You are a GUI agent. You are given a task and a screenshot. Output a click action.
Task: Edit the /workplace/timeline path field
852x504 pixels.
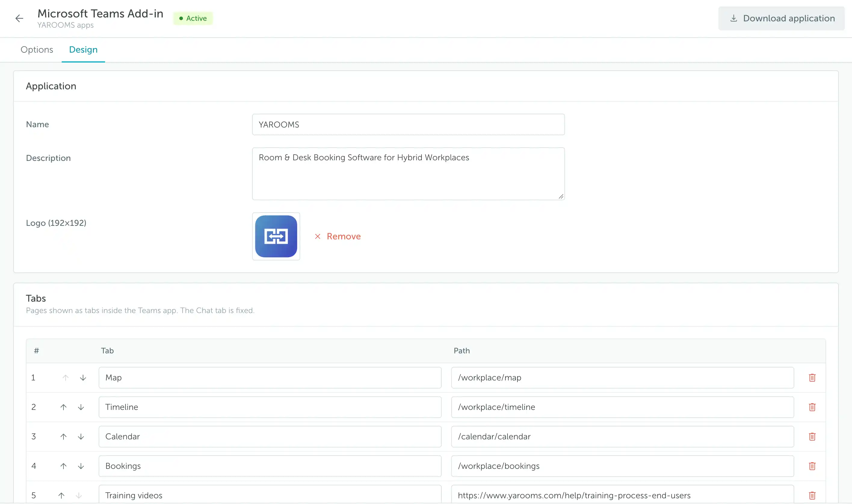tap(623, 407)
